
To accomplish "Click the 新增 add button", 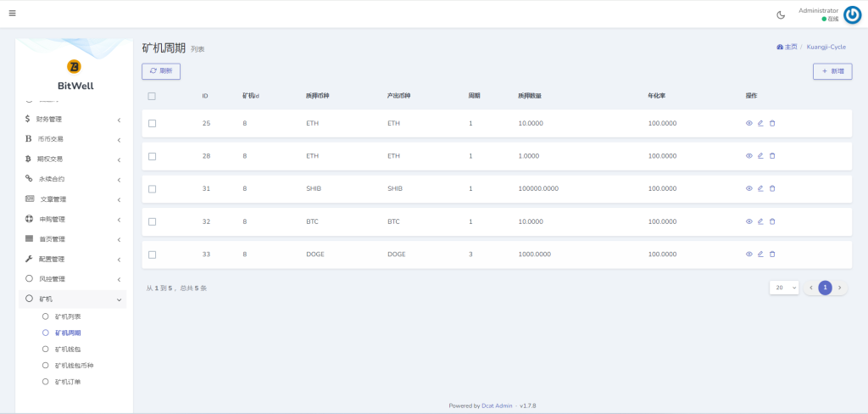I will pyautogui.click(x=832, y=71).
